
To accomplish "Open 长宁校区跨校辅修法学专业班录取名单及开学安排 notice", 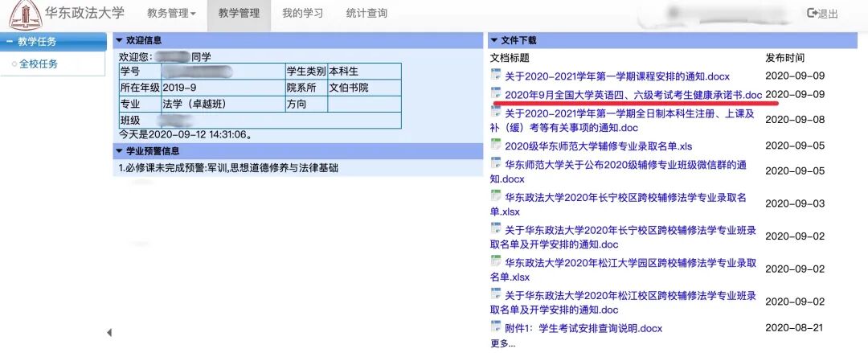I will click(624, 237).
